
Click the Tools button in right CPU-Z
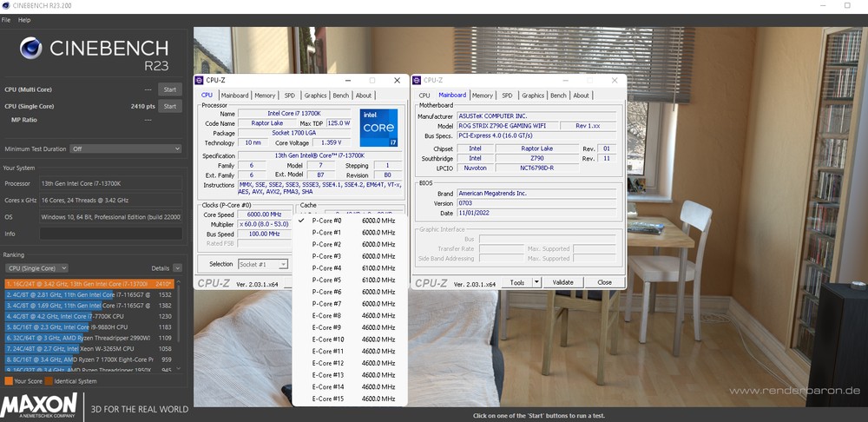coord(517,282)
